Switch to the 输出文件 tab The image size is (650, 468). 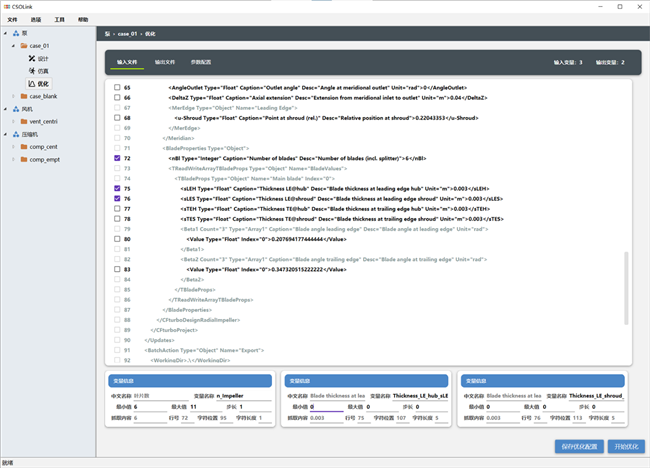pyautogui.click(x=165, y=62)
